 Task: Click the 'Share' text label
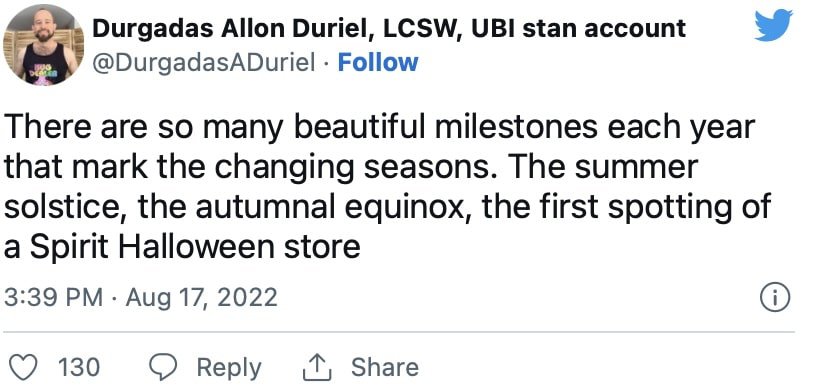pos(385,367)
